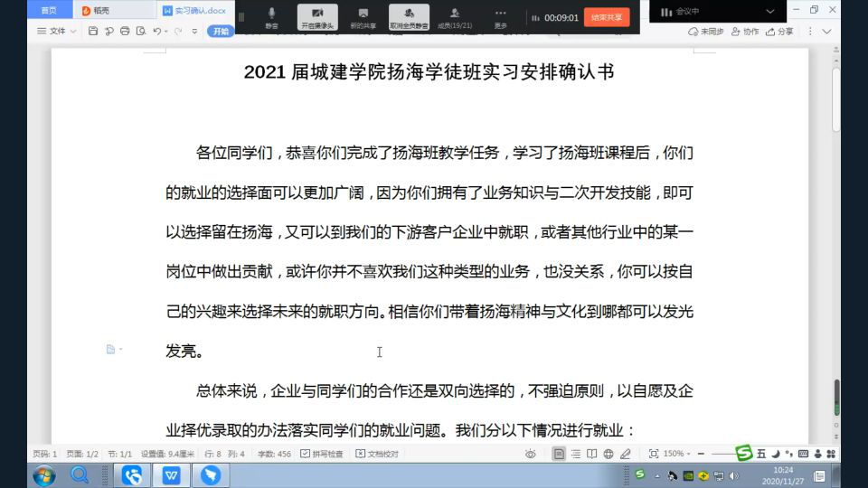Open the 文件 menu dropdown
The image size is (868, 488).
point(56,31)
